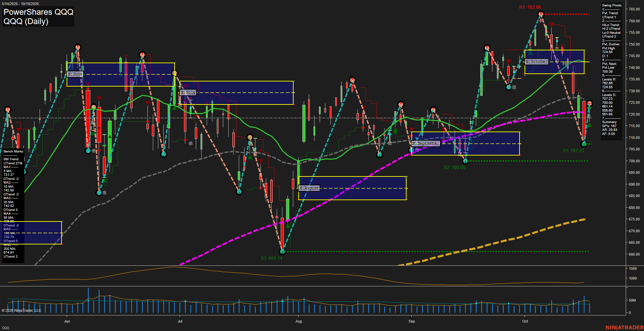Viewport: 644px width, 331px height.
Task: Click the AR: 28.83 summary entry
Action: [610, 130]
